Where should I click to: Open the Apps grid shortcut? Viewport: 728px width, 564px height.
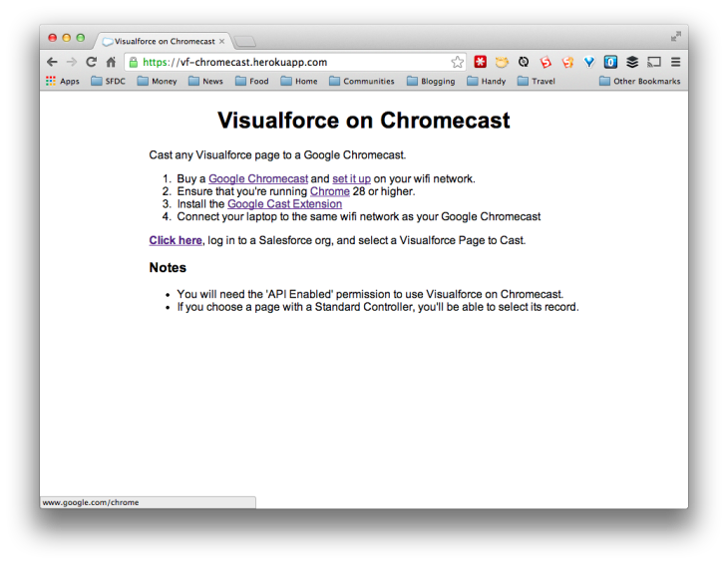(63, 81)
